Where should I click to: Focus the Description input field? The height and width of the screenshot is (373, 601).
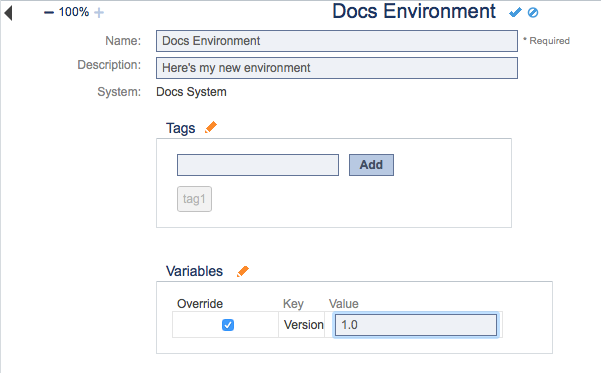[x=337, y=68]
